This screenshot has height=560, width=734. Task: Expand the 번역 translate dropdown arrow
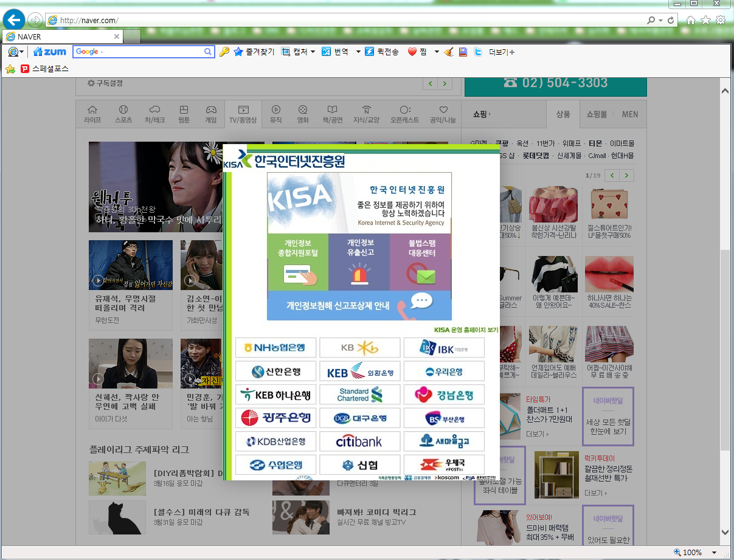coord(358,52)
